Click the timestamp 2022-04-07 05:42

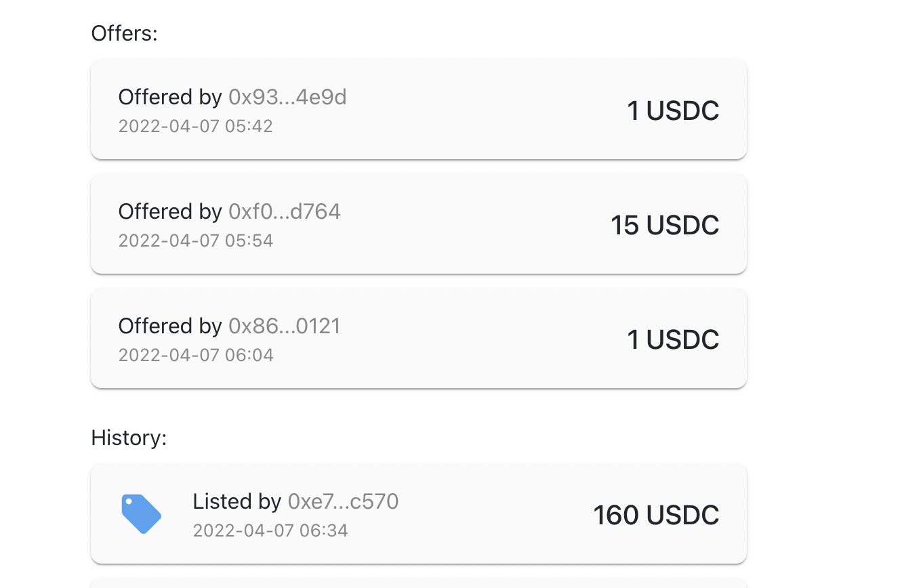pyautogui.click(x=195, y=126)
